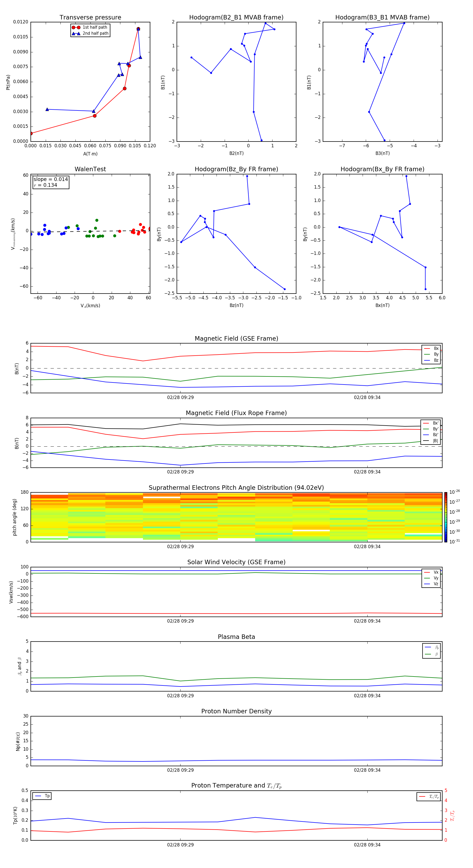Image resolution: width=473 pixels, height=868 pixels.
Task: Click the '|B|' legend entry in Flux Rope plot
Action: (431, 441)
